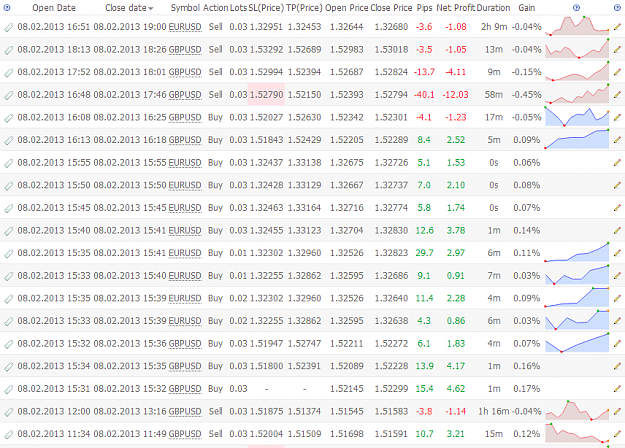The width and height of the screenshot is (625, 448).
Task: Click the tag icon on the 16:08 GBPUSD row
Action: click(x=8, y=118)
